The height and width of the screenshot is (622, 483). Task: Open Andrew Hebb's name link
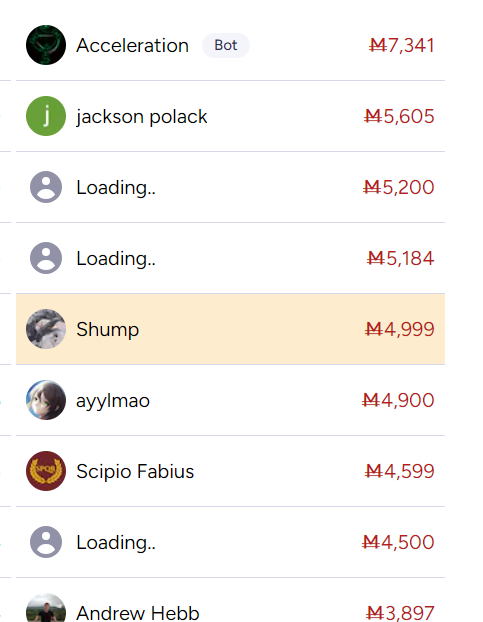(x=138, y=613)
